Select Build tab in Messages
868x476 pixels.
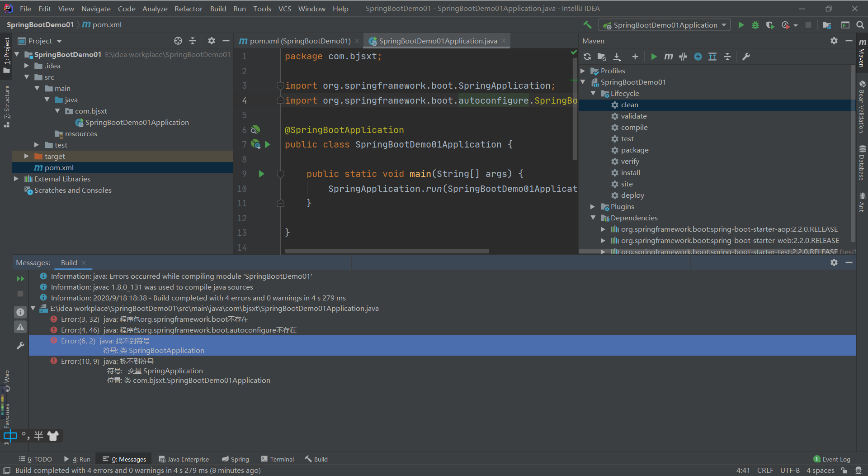pyautogui.click(x=69, y=262)
